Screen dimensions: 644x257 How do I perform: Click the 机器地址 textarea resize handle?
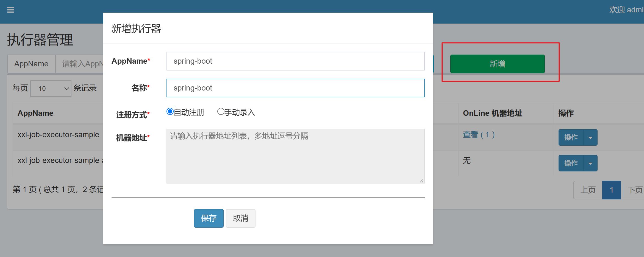422,180
